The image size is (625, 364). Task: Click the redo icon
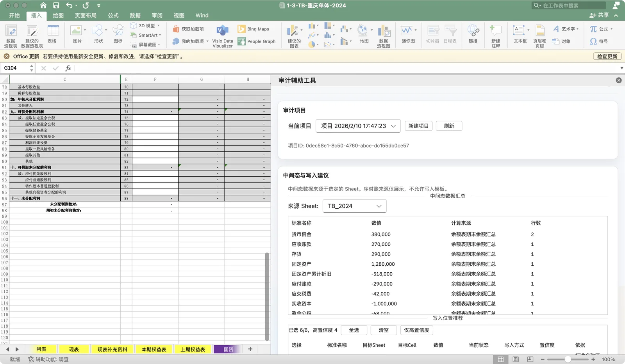[86, 5]
